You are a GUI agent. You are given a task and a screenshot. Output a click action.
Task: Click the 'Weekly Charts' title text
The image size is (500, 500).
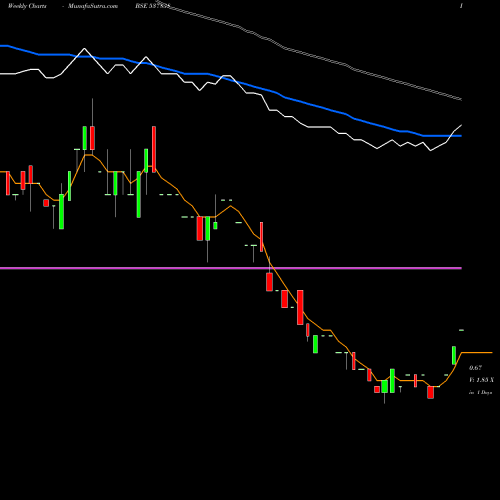point(27,6)
